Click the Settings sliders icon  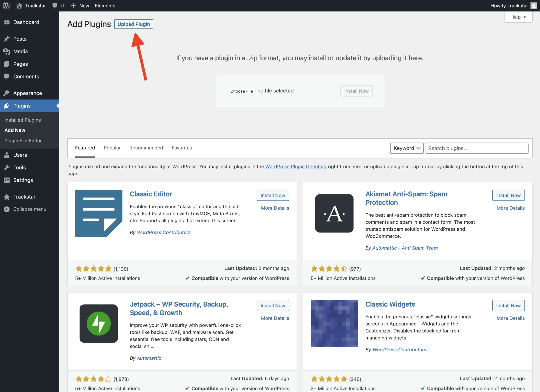(x=7, y=180)
